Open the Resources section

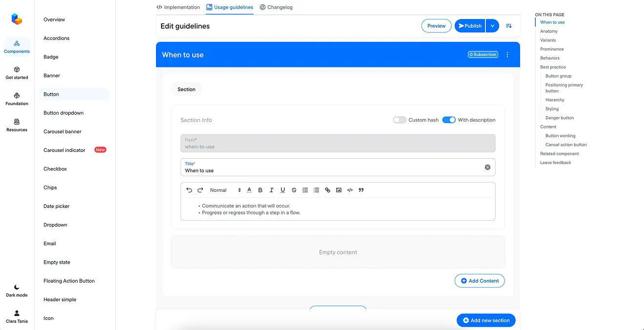[17, 125]
